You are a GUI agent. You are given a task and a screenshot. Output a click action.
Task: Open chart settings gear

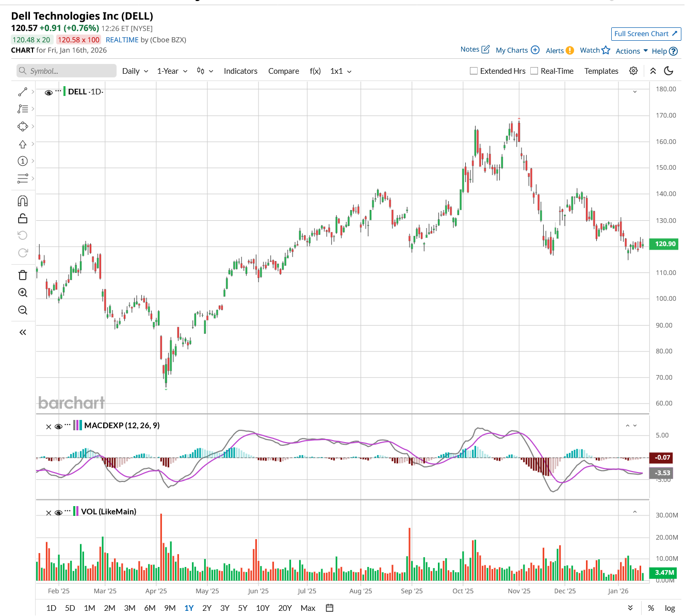tap(633, 71)
